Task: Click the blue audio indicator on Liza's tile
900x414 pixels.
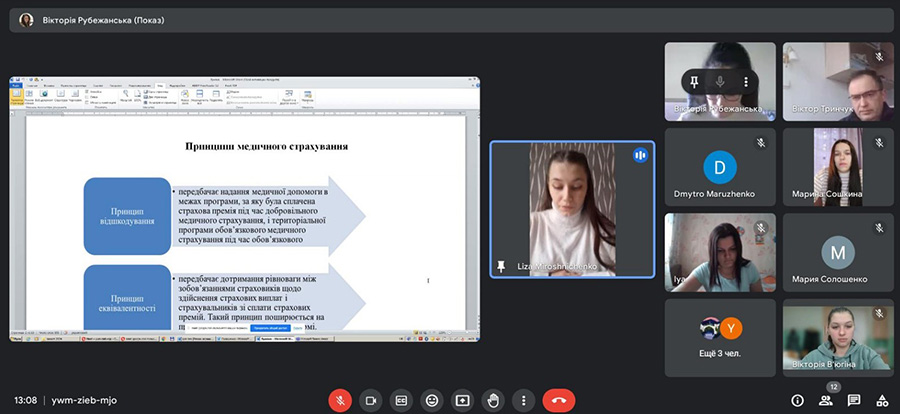Action: tap(640, 155)
